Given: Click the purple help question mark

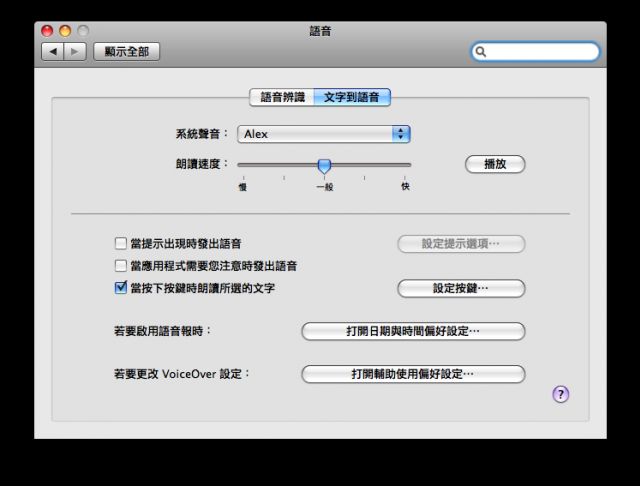Looking at the screenshot, I should click(560, 394).
